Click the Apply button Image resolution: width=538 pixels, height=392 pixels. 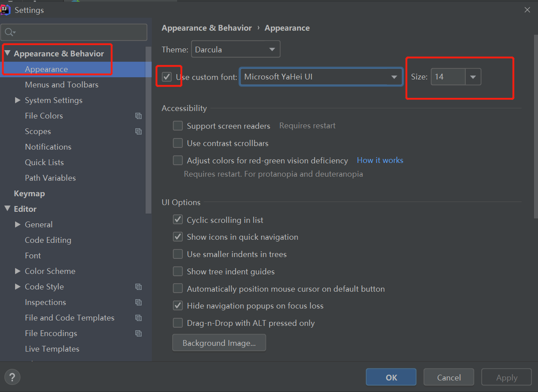[506, 377]
